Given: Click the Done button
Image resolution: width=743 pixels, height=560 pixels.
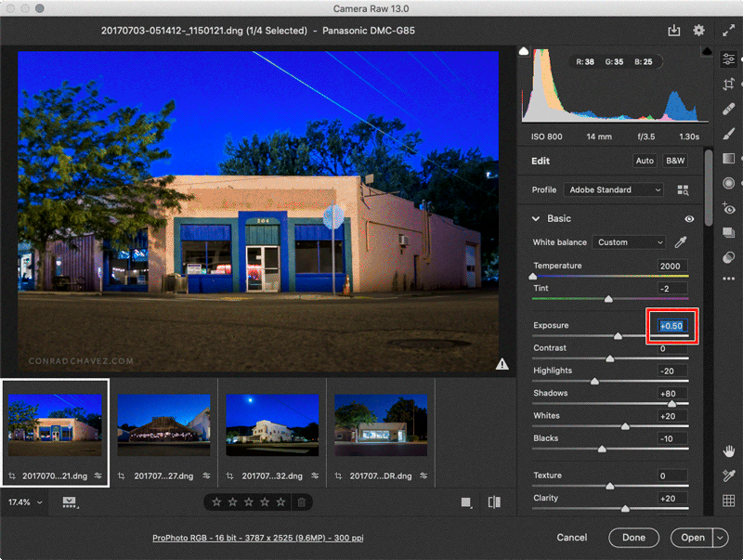Looking at the screenshot, I should point(633,538).
